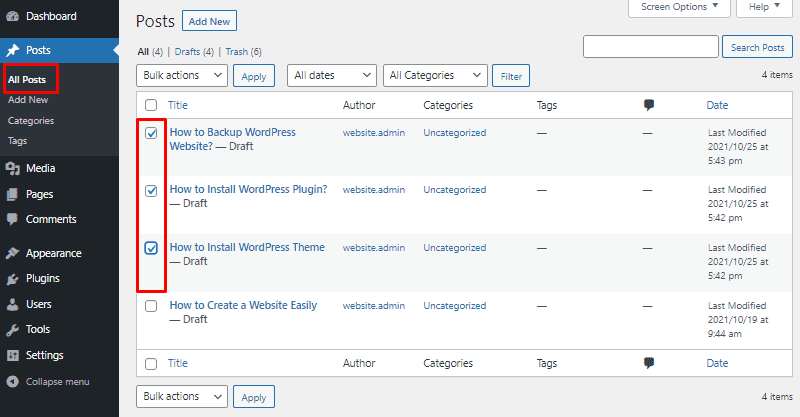Click website.admin author of Backup WordPress post
The image size is (800, 417).
click(x=373, y=133)
